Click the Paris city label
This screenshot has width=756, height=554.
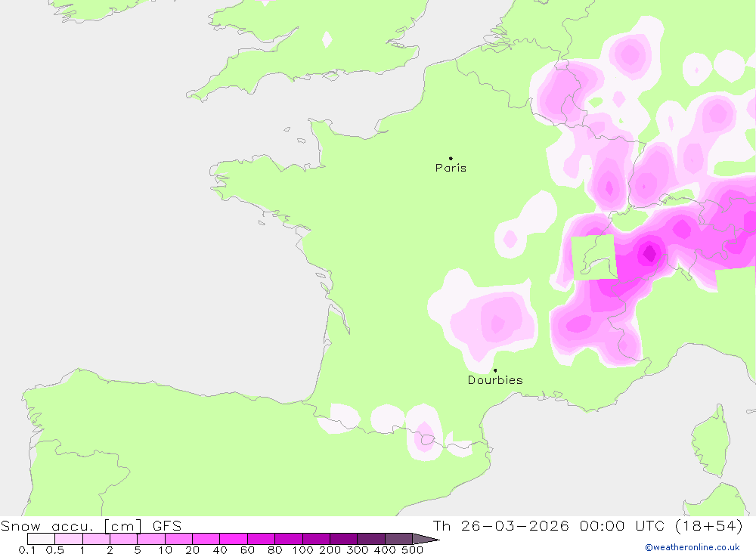click(451, 168)
